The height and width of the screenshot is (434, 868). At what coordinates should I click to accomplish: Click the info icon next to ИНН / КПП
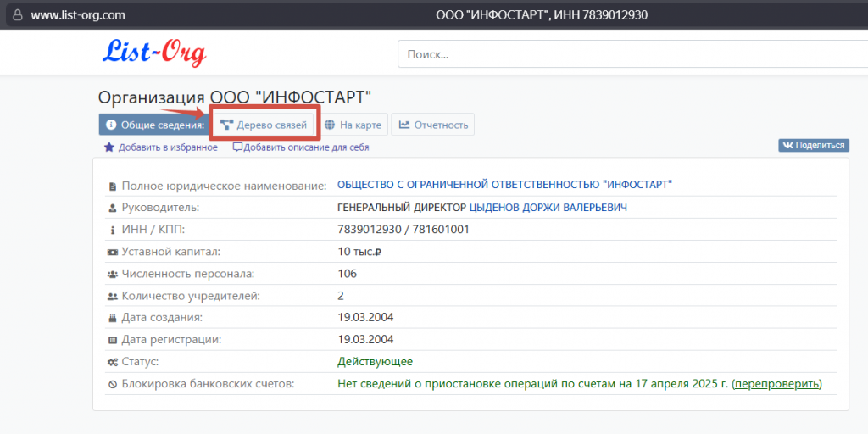tap(113, 230)
